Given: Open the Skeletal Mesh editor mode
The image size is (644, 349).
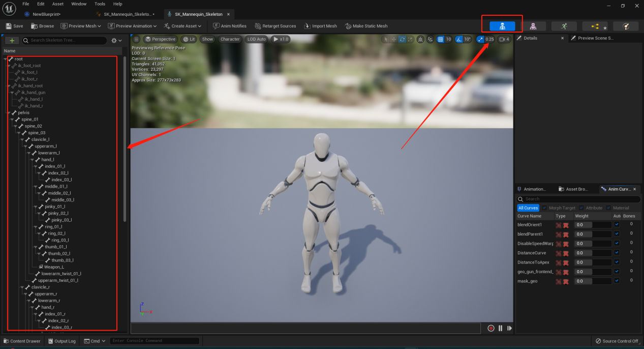Looking at the screenshot, I should (x=533, y=26).
